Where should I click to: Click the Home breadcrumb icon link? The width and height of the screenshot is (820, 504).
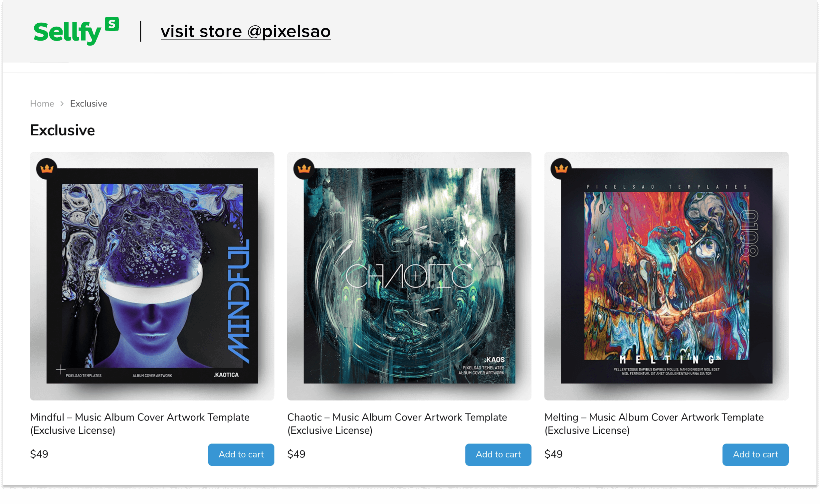(x=42, y=103)
